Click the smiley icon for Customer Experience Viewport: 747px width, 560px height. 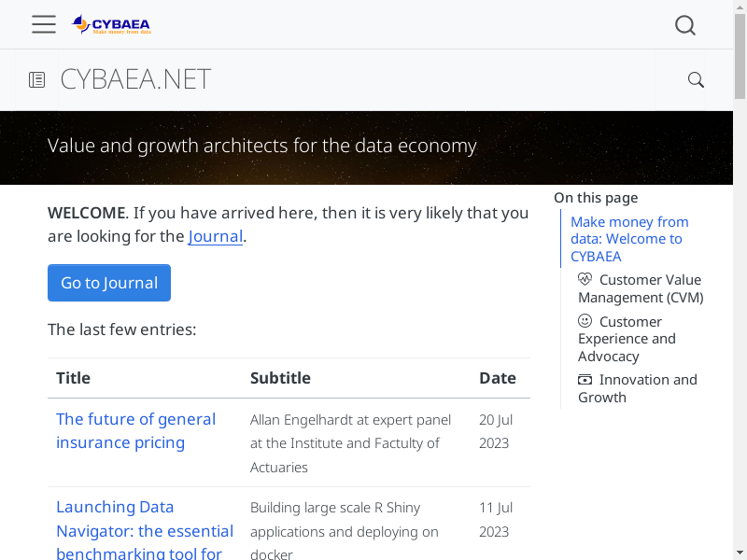coord(585,321)
